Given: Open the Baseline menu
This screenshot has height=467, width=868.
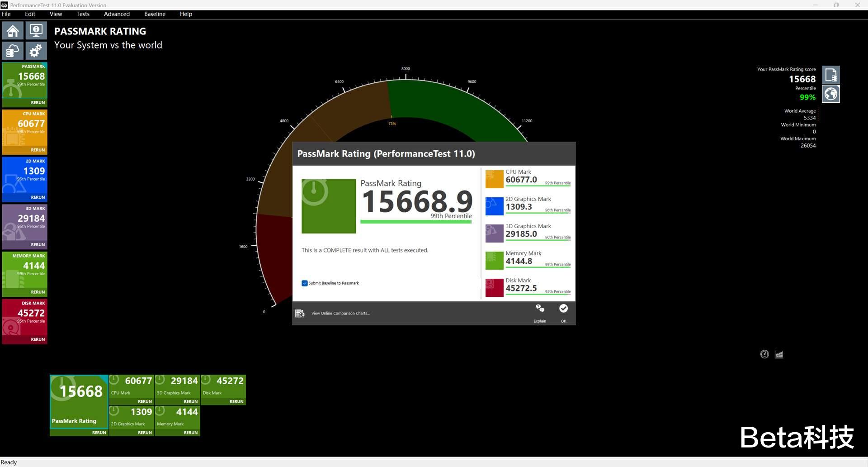Looking at the screenshot, I should pos(155,14).
